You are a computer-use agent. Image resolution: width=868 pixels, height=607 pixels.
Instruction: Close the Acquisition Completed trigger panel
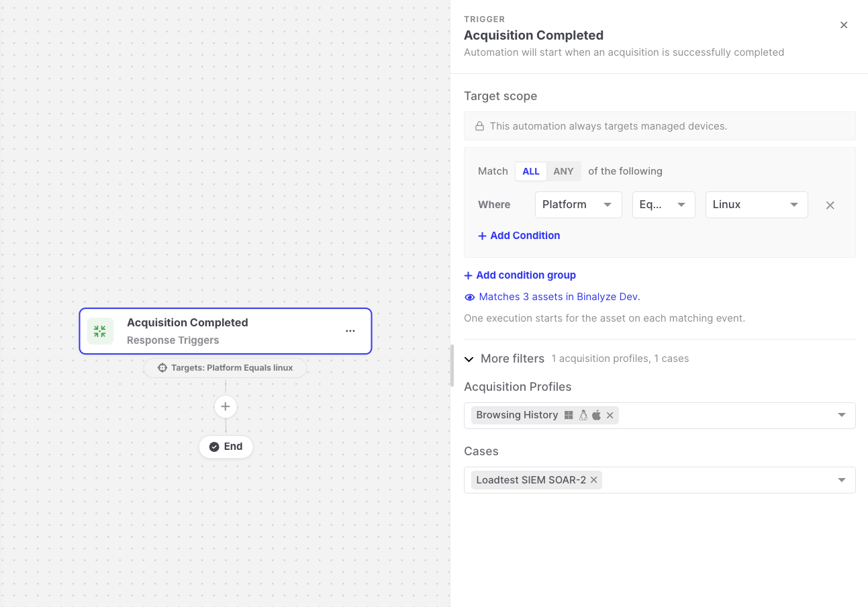click(844, 25)
